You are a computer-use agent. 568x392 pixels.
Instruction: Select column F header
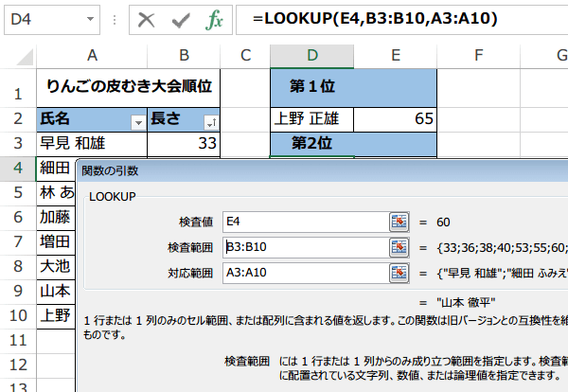tap(478, 56)
